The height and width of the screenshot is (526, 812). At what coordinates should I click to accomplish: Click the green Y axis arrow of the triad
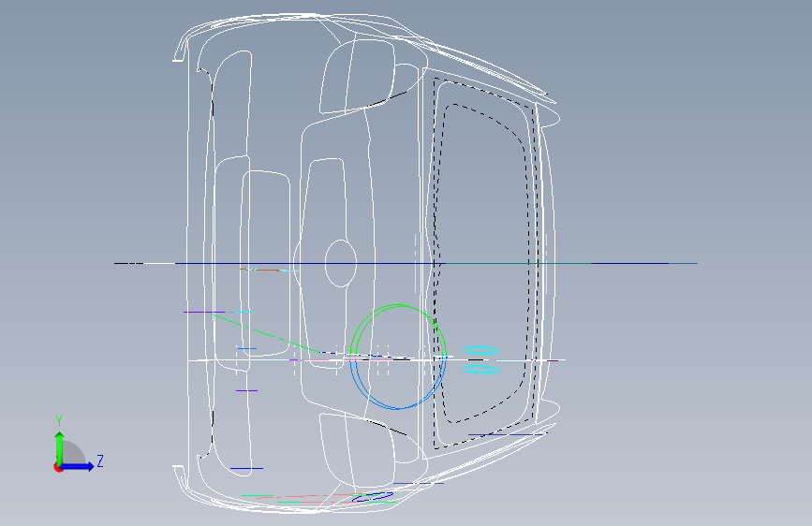pyautogui.click(x=60, y=448)
